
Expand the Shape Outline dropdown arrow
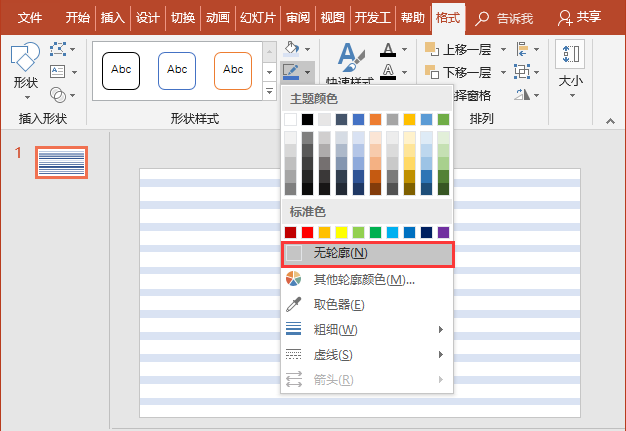pos(307,72)
